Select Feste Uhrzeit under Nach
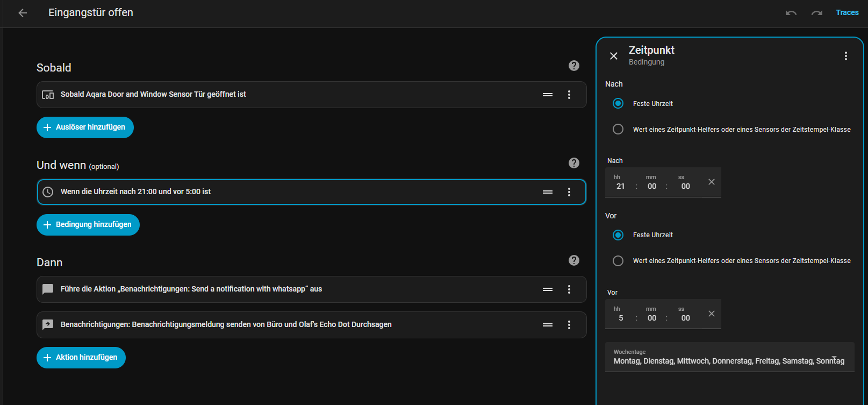868x405 pixels. 618,103
